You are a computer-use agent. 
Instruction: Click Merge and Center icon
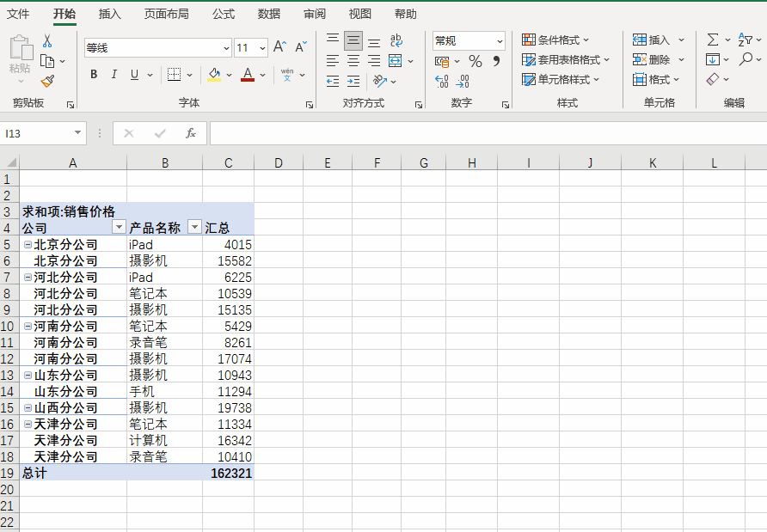[396, 61]
